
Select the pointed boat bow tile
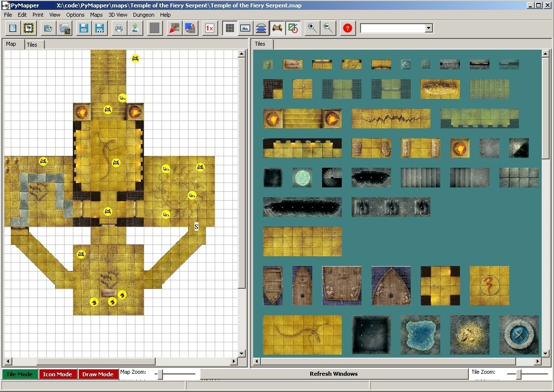coord(391,286)
